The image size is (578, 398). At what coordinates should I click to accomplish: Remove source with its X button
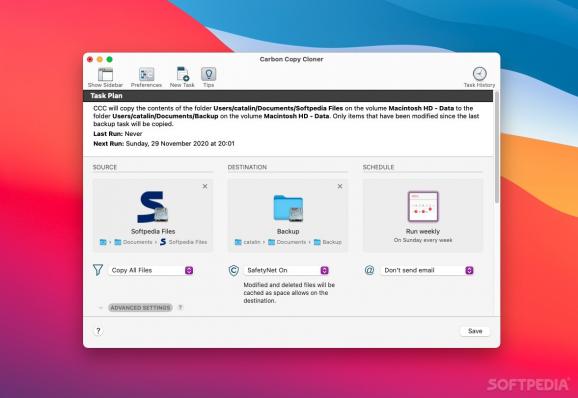coord(205,186)
